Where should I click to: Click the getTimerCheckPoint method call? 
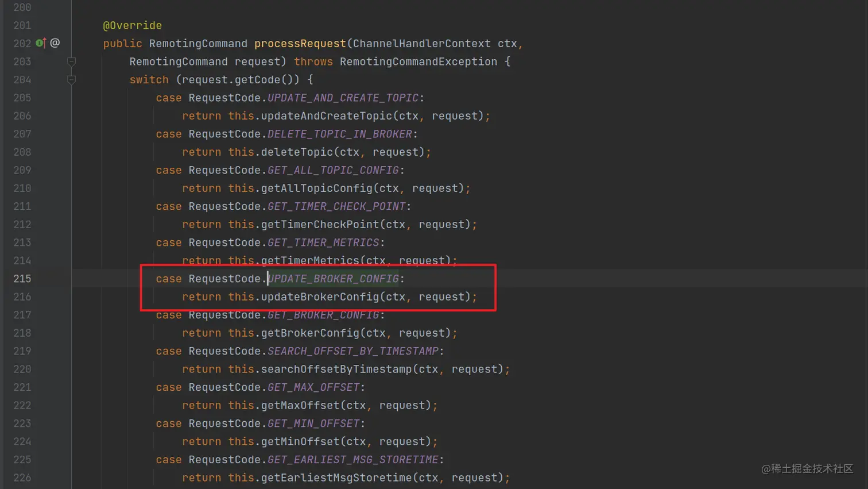(x=320, y=225)
